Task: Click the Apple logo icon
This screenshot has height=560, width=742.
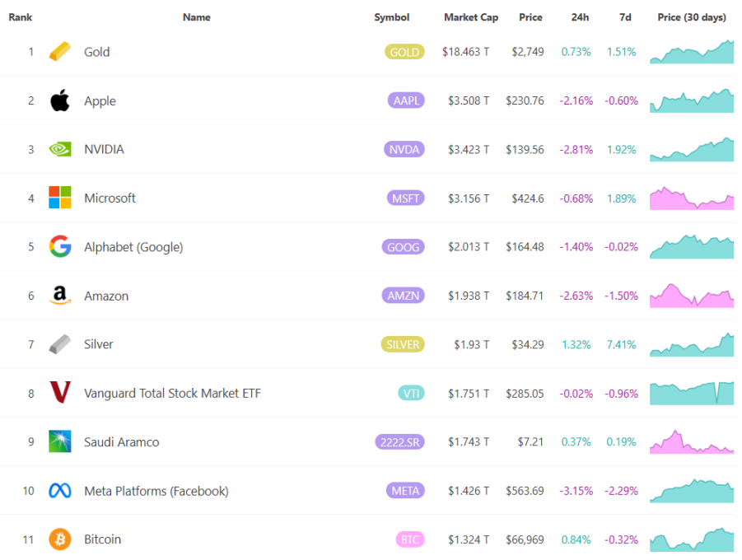Action: (60, 100)
